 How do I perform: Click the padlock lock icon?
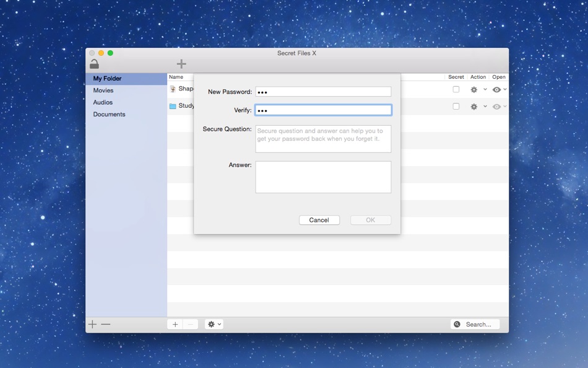click(x=94, y=64)
